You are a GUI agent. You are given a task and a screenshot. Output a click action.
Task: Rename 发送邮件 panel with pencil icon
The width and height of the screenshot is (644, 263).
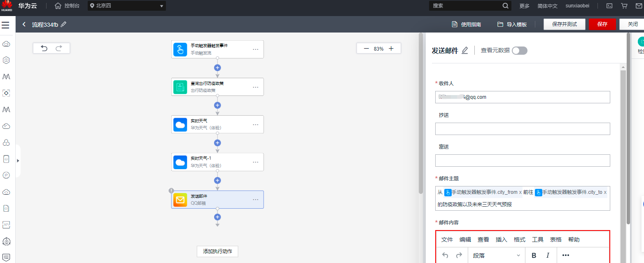(x=465, y=51)
